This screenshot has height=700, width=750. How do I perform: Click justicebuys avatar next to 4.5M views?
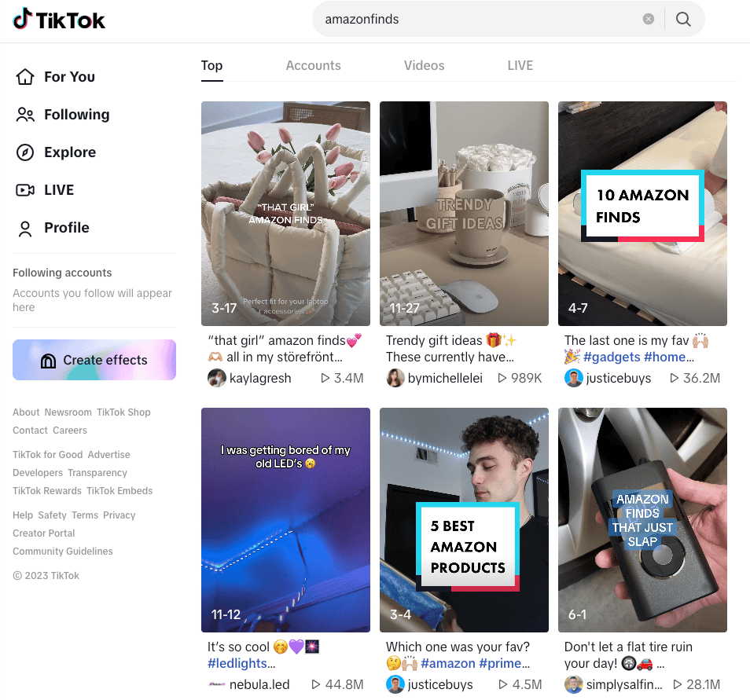(x=395, y=685)
